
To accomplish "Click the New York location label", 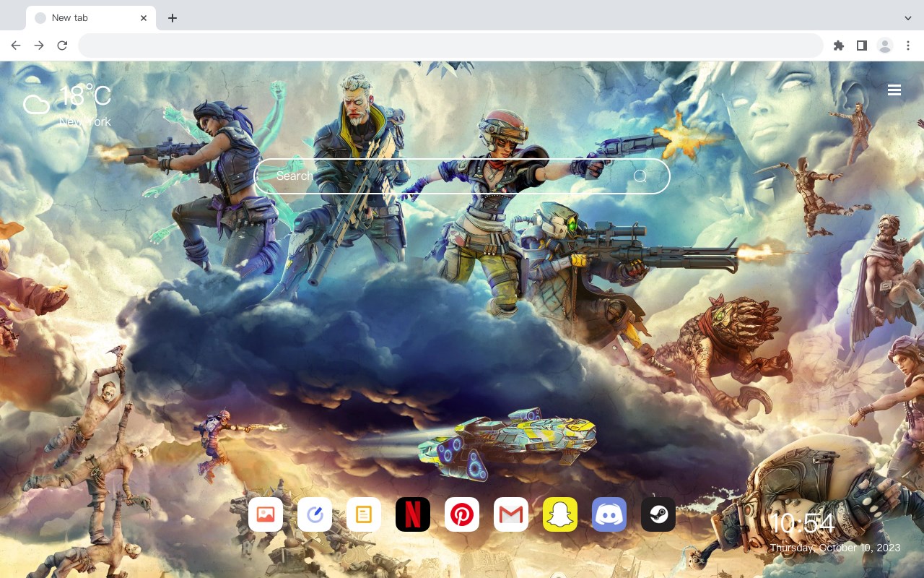I will point(85,121).
